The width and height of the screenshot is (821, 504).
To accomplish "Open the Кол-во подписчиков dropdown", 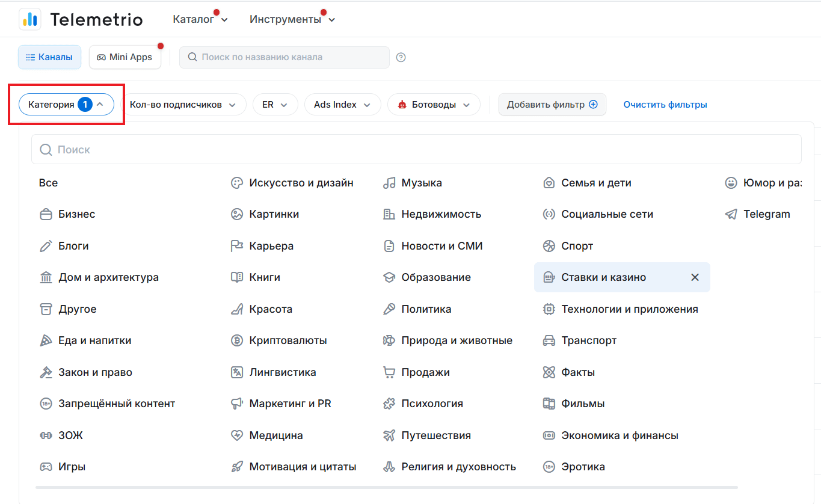I will click(x=183, y=105).
